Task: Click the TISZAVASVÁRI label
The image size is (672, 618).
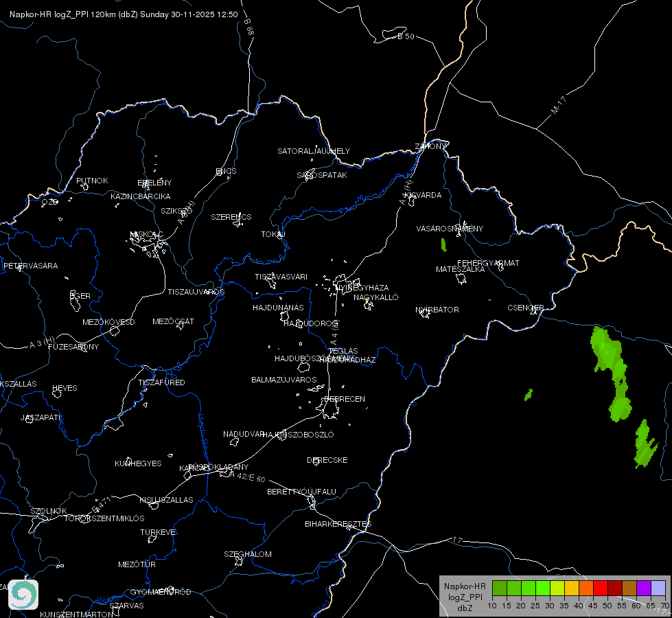Action: point(281,277)
